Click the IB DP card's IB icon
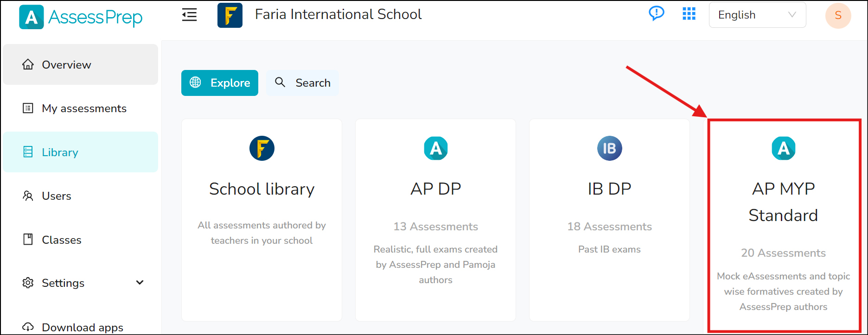Image resolution: width=868 pixels, height=335 pixels. tap(609, 148)
